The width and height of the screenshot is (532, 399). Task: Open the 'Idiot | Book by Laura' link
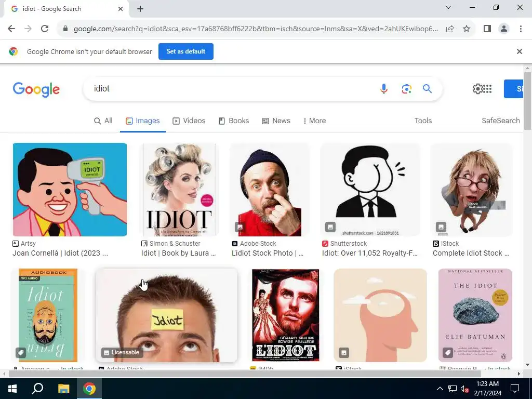coord(179,253)
